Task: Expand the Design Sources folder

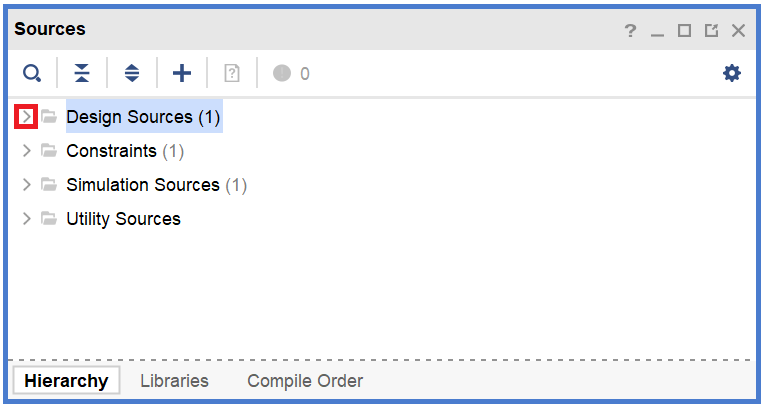Action: pos(27,118)
